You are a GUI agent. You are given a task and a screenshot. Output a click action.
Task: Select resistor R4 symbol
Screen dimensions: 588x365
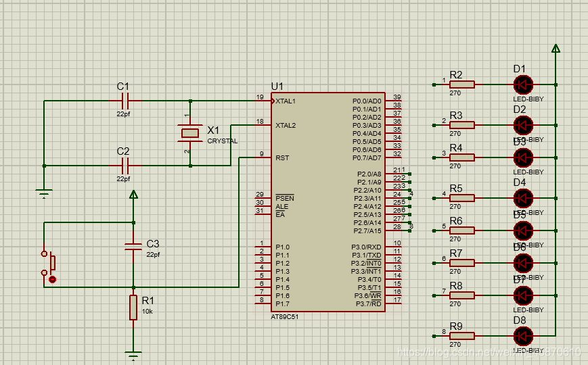point(462,157)
